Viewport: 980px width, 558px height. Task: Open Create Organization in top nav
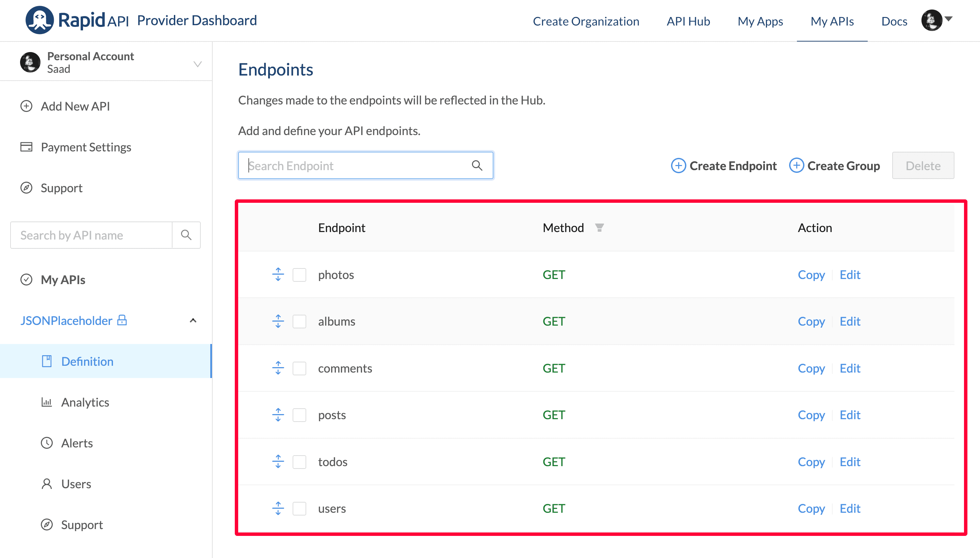click(586, 21)
